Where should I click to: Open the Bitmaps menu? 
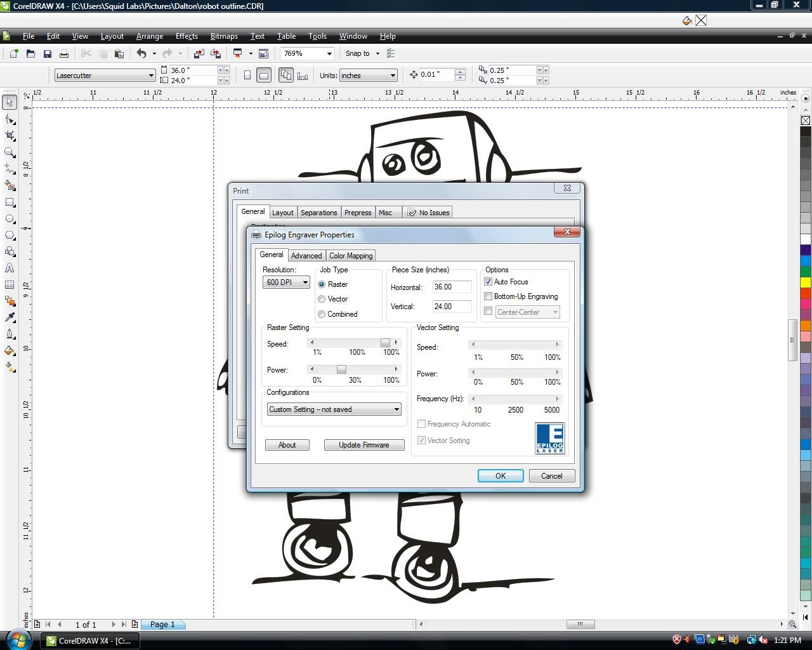pos(224,36)
